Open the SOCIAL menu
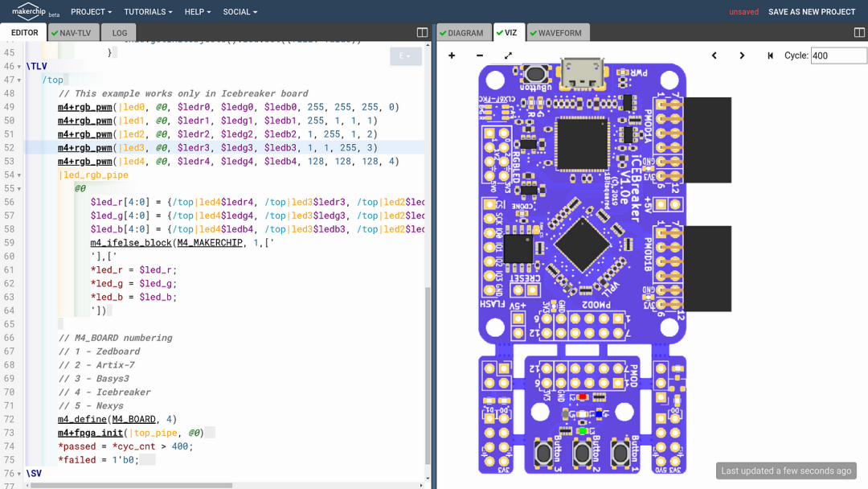Viewport: 868px width, 489px height. tap(240, 11)
